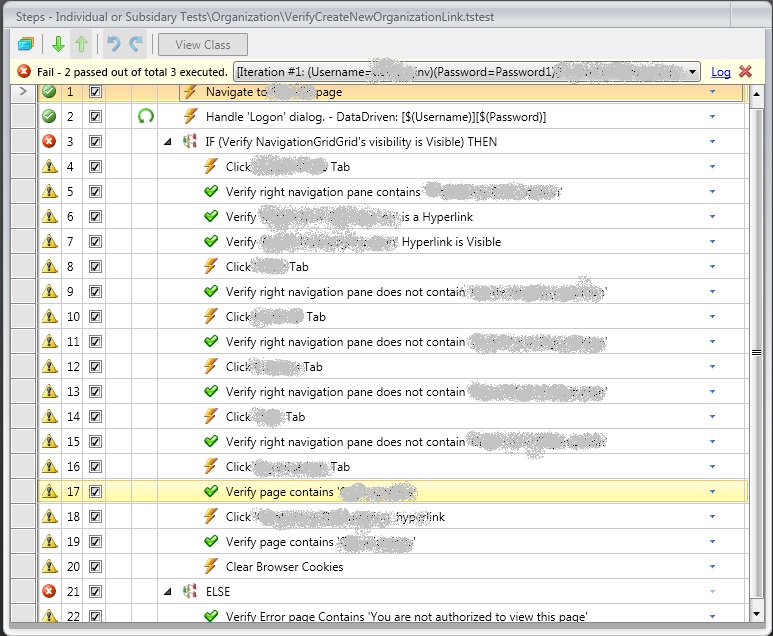The image size is (773, 636).
Task: Click the warning icon on step 17
Action: [x=49, y=491]
